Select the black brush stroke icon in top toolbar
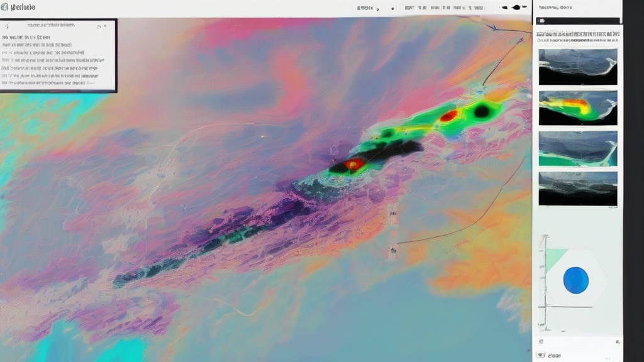 (x=517, y=8)
